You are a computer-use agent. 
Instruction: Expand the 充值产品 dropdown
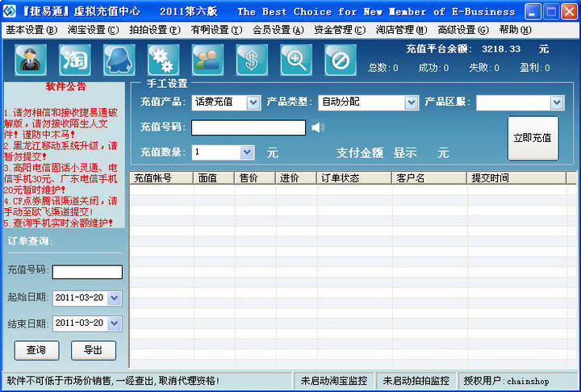coord(253,102)
